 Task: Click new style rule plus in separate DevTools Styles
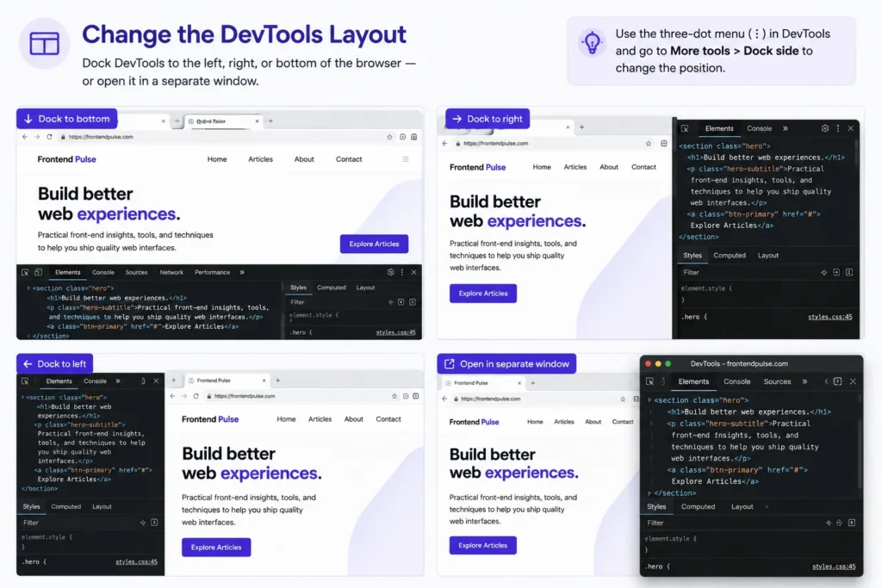tap(828, 523)
